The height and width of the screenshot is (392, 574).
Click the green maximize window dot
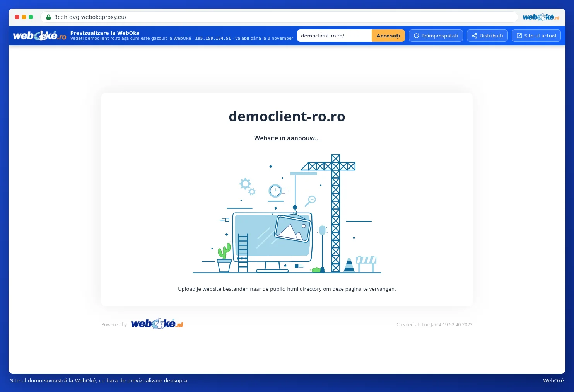pos(31,17)
